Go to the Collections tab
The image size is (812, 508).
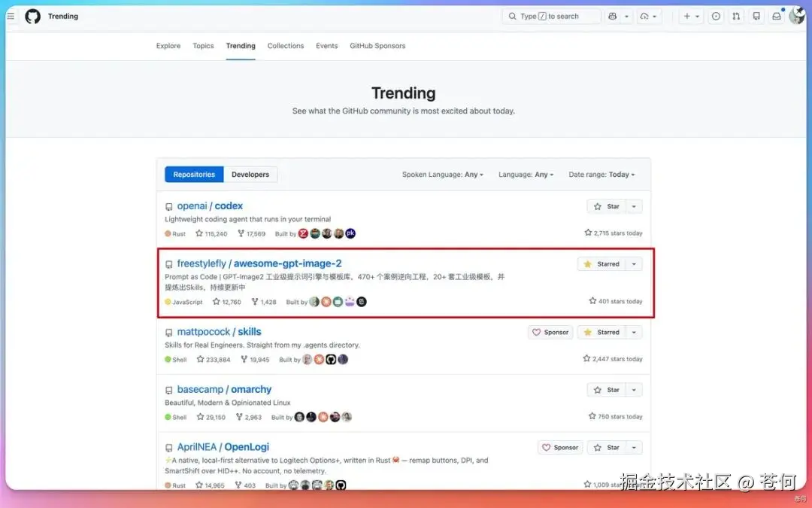[286, 46]
